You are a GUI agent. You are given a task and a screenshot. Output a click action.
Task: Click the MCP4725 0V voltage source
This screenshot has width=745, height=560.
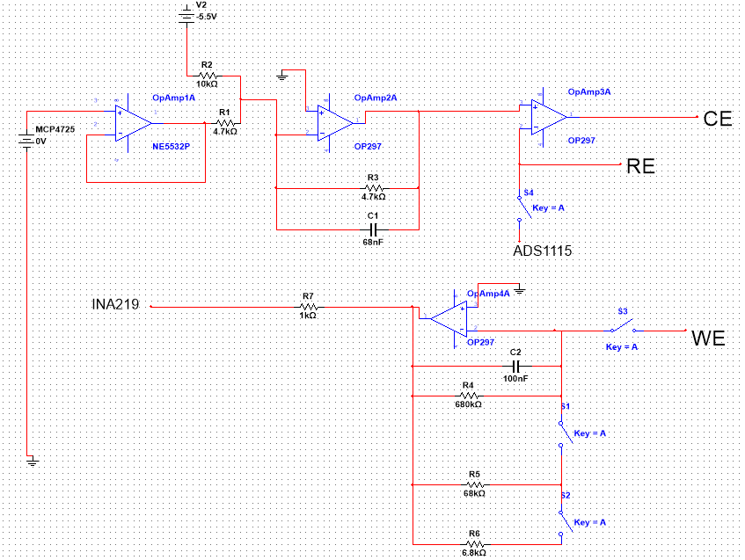(x=28, y=142)
